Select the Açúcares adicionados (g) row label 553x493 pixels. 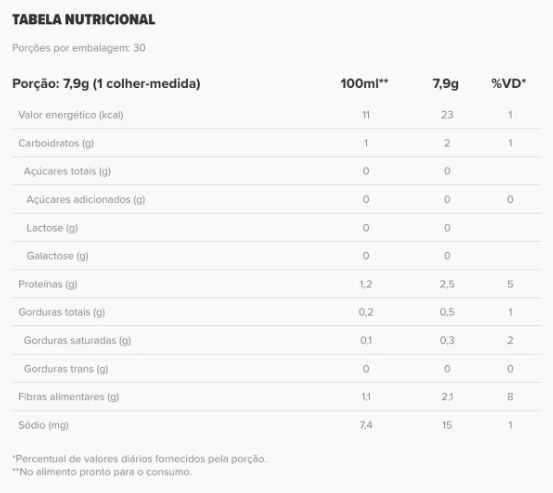(86, 200)
